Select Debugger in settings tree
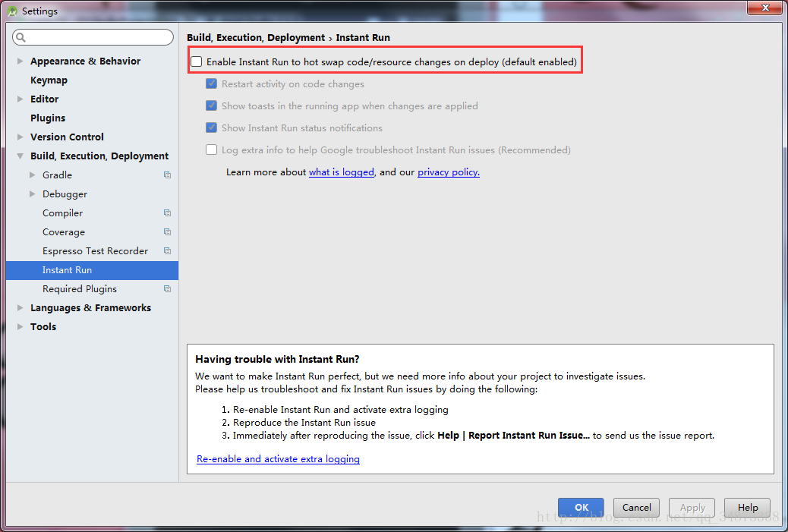This screenshot has height=532, width=788. pos(65,194)
